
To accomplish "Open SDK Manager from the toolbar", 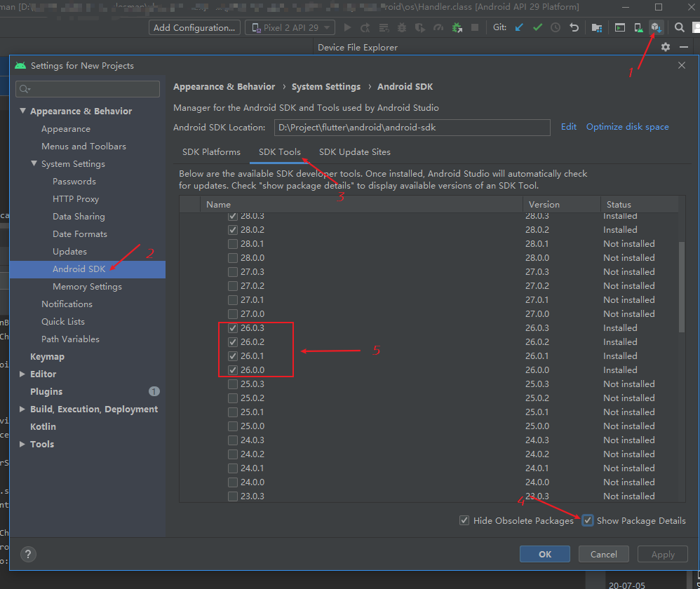I will tap(657, 27).
